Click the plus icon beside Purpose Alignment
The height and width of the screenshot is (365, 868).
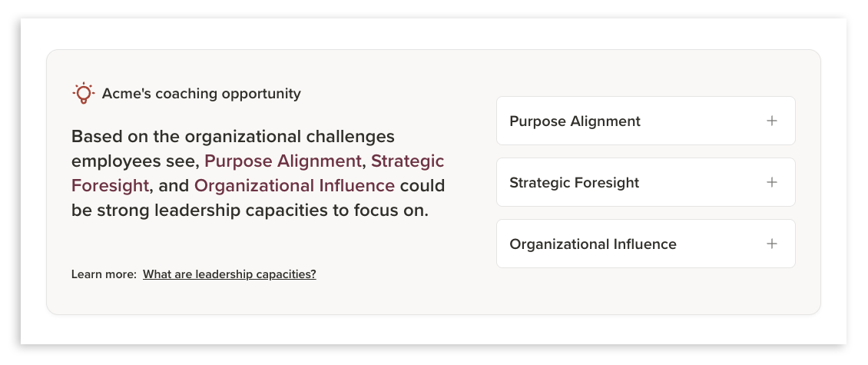[772, 121]
